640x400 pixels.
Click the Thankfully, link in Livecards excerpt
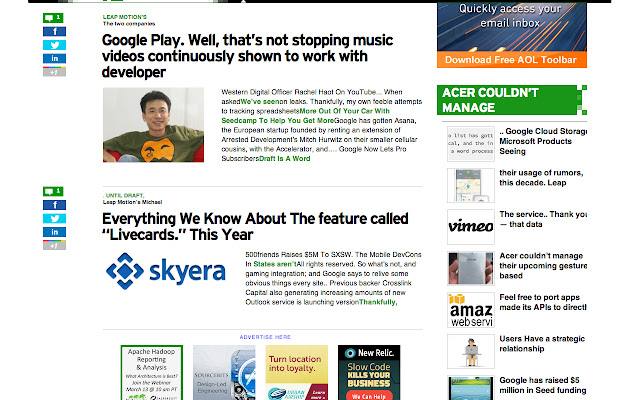pyautogui.click(x=378, y=302)
